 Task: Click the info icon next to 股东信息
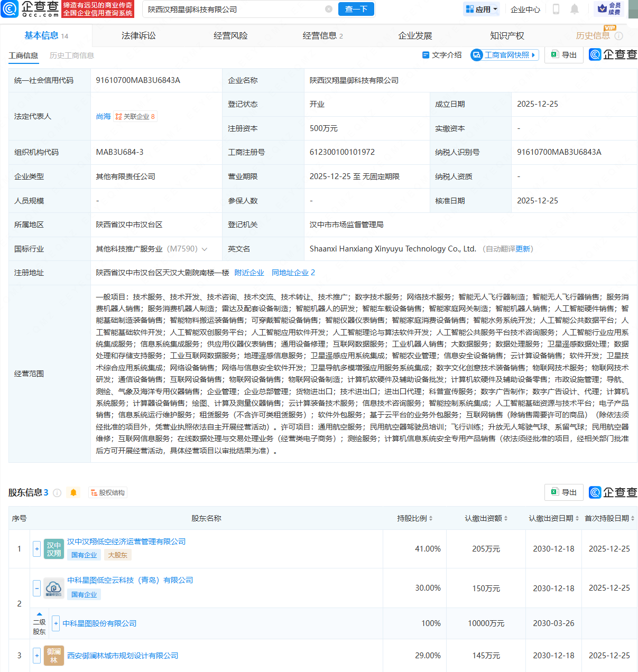pyautogui.click(x=57, y=493)
